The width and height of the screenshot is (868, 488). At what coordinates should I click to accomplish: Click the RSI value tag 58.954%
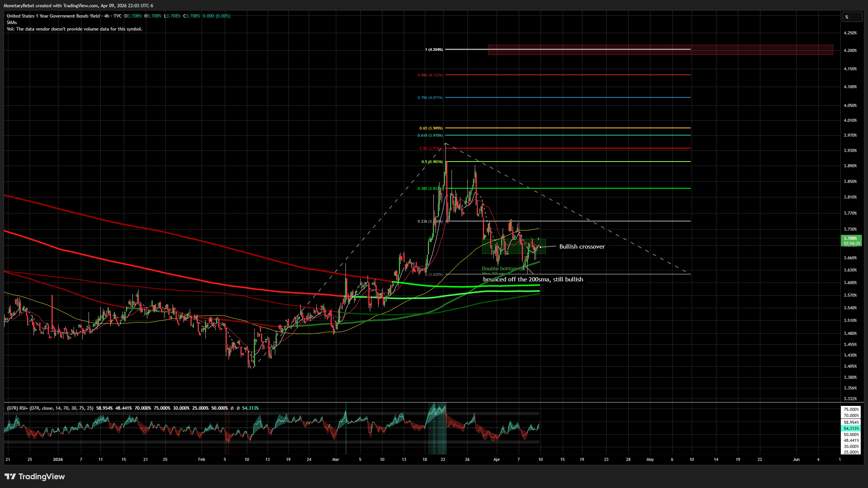click(851, 422)
